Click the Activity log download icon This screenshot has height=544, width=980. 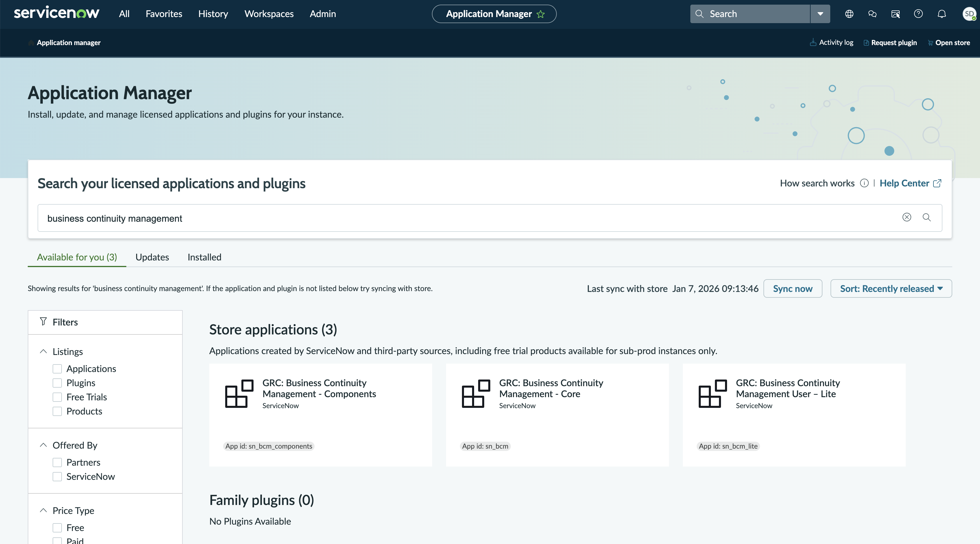tap(813, 42)
